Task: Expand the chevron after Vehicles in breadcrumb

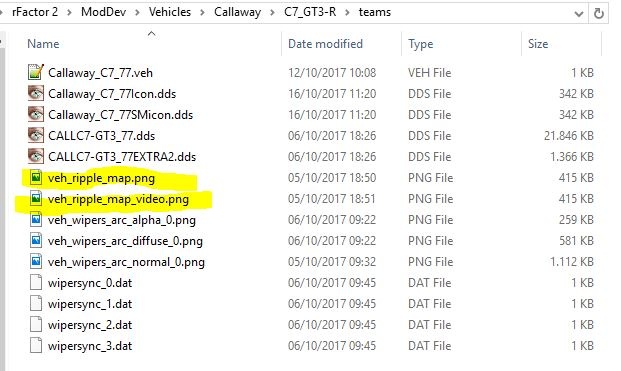Action: click(x=202, y=13)
